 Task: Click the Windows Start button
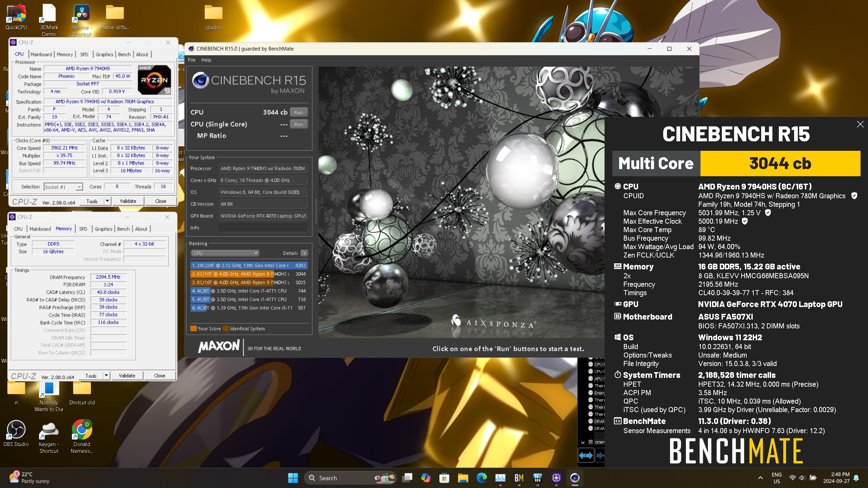tap(293, 478)
